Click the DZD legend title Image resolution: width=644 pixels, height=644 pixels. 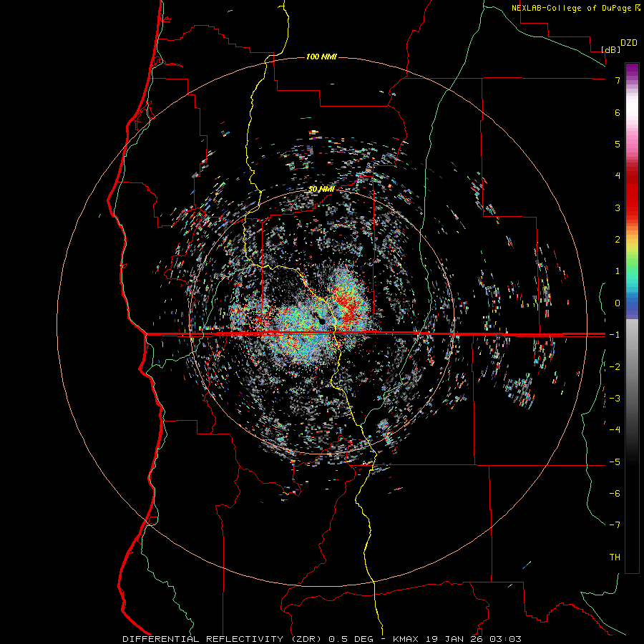[629, 43]
